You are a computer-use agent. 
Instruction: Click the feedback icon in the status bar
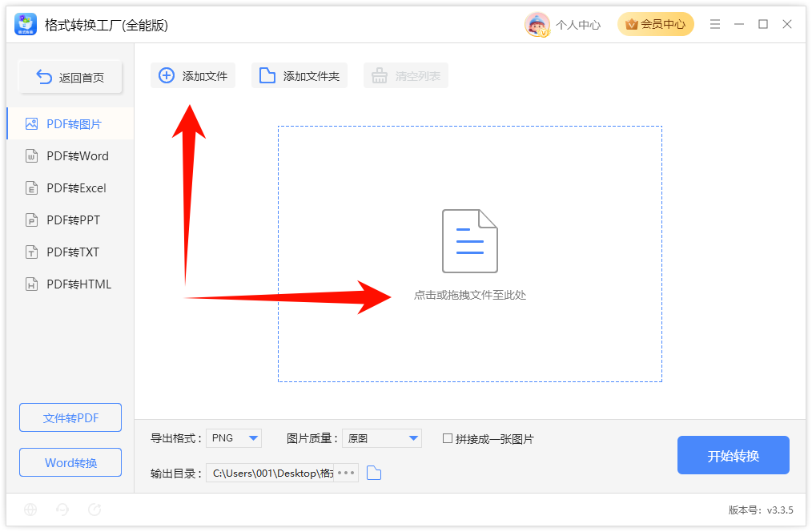pyautogui.click(x=94, y=510)
